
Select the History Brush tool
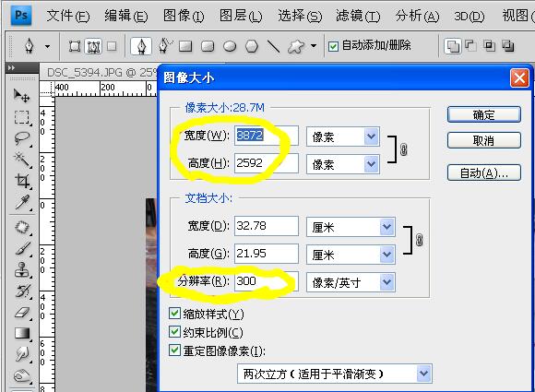[22, 291]
